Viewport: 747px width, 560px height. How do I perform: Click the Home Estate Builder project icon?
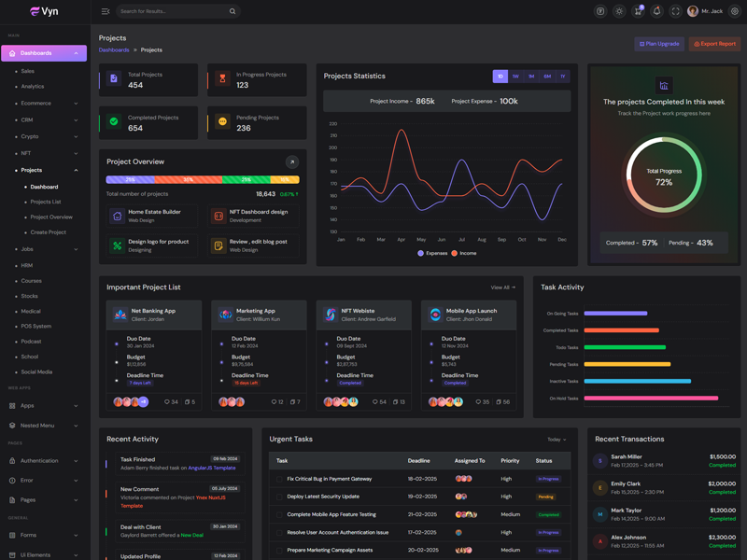click(117, 216)
